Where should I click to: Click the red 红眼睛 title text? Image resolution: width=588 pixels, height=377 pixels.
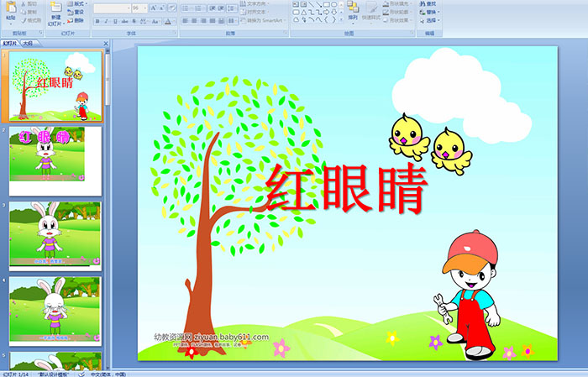pyautogui.click(x=347, y=189)
